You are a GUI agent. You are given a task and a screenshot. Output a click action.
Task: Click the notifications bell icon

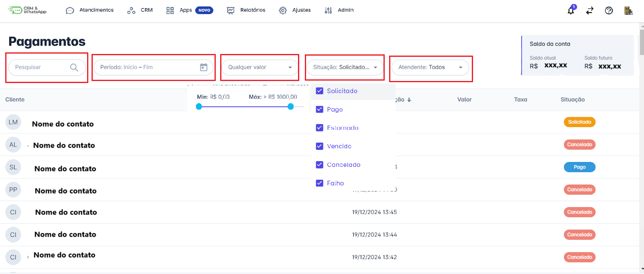571,10
